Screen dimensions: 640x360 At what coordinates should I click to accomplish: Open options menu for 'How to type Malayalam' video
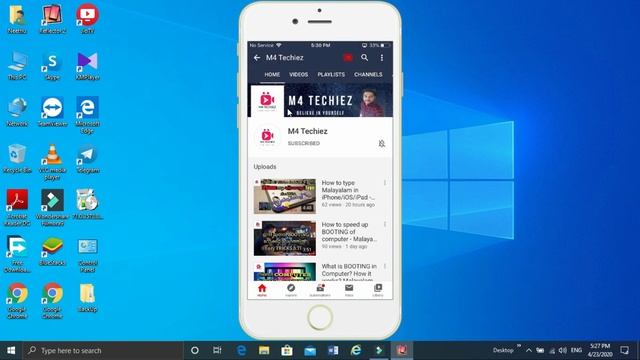coord(385,183)
